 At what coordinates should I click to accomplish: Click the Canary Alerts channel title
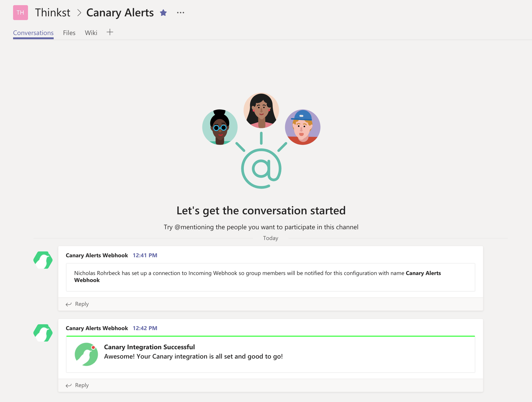tap(120, 13)
